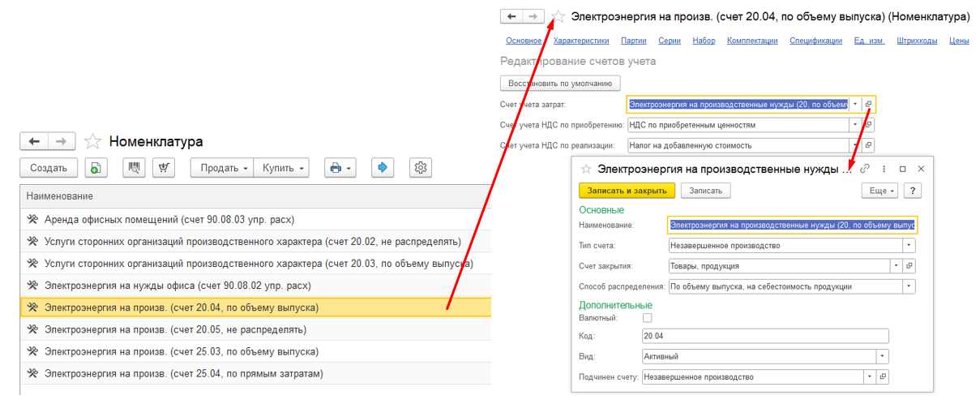Expand Счет учета НДС по реализации dropdown
This screenshot has width=980, height=400.
(x=854, y=145)
